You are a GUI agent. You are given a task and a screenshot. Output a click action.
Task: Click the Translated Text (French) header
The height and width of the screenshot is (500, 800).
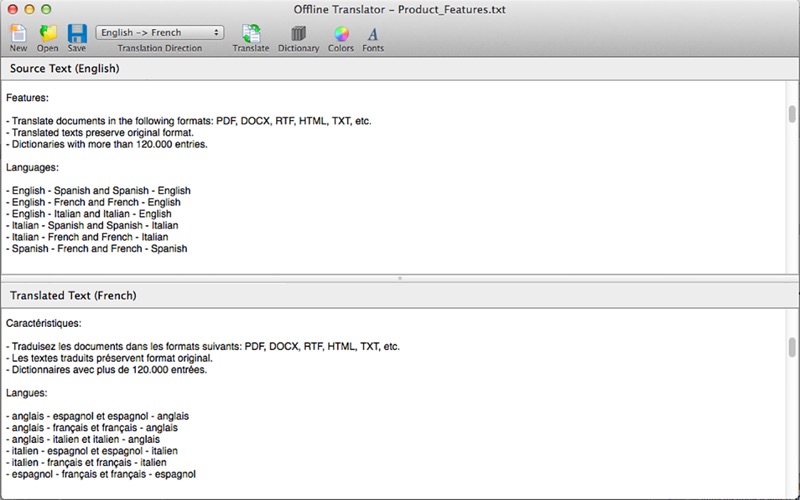pos(73,295)
